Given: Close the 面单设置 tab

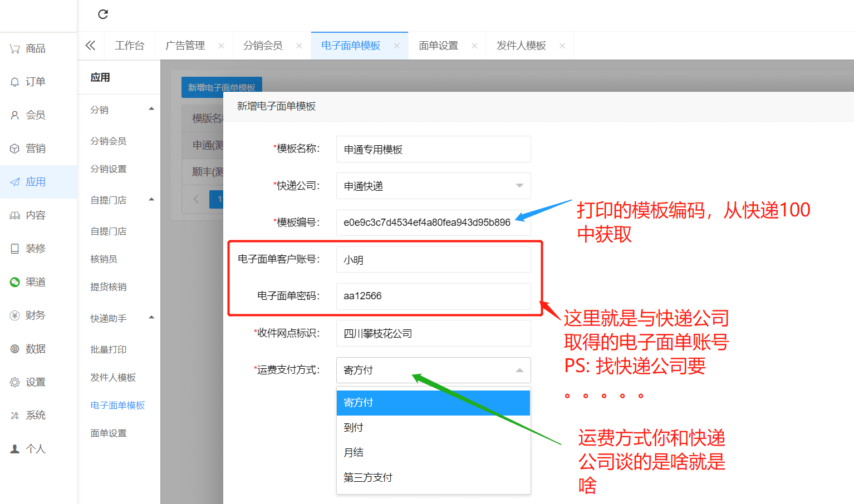Looking at the screenshot, I should pyautogui.click(x=474, y=46).
